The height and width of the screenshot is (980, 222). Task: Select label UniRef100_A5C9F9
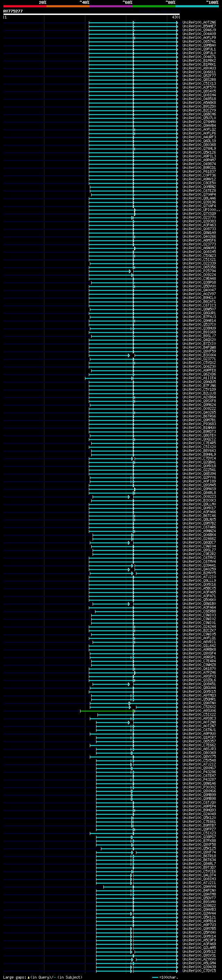[x=199, y=940]
